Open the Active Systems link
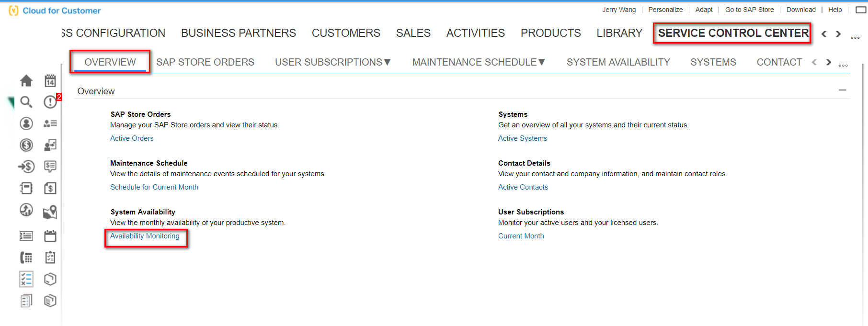 (x=523, y=138)
